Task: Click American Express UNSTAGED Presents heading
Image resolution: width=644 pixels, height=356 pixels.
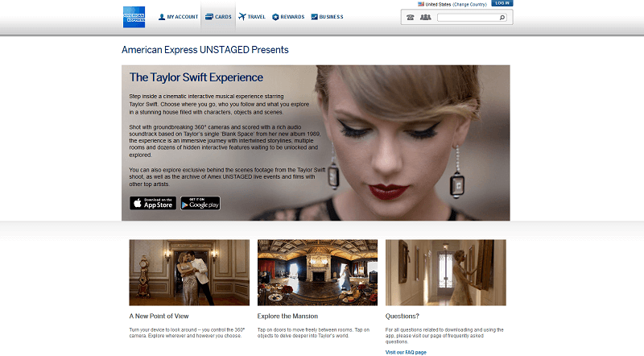Action: (205, 50)
